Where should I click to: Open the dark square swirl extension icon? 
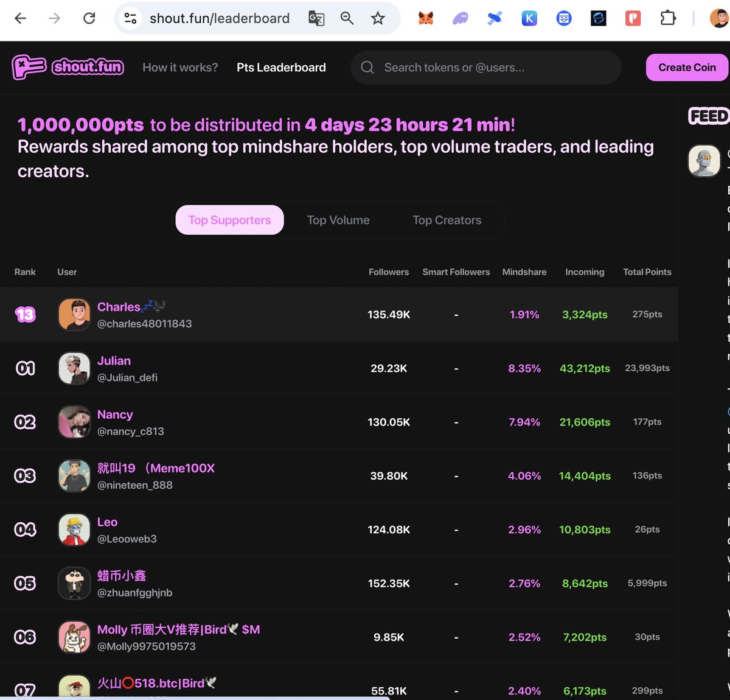[x=599, y=18]
